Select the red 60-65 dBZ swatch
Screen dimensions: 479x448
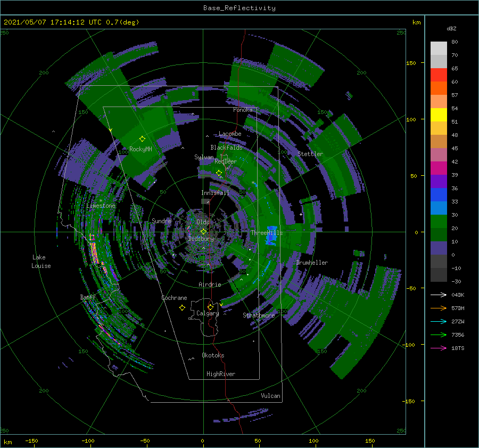point(439,75)
